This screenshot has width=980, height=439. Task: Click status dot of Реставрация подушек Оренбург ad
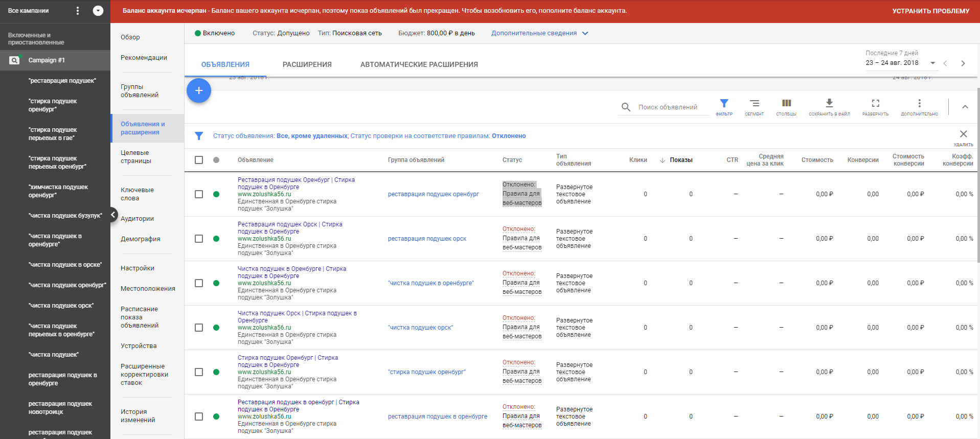coord(216,194)
